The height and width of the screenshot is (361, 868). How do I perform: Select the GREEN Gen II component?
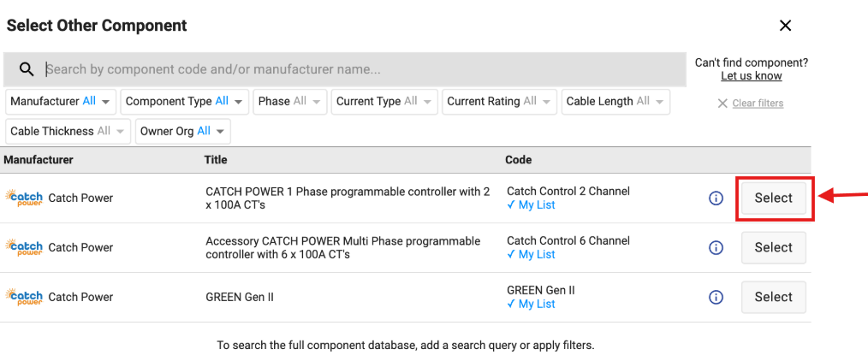(x=773, y=297)
